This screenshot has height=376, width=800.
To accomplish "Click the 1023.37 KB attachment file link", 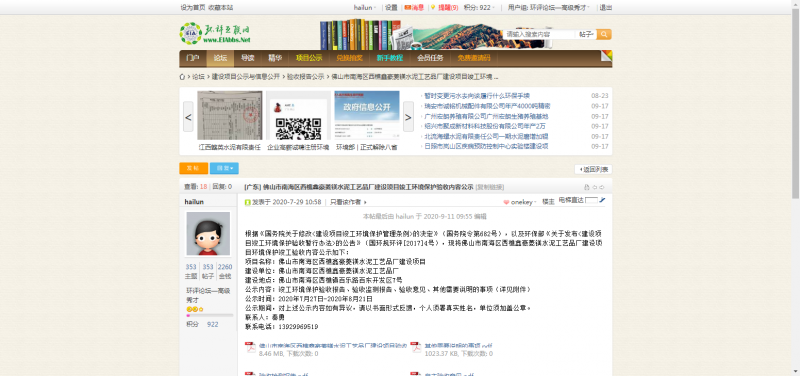I will point(458,346).
